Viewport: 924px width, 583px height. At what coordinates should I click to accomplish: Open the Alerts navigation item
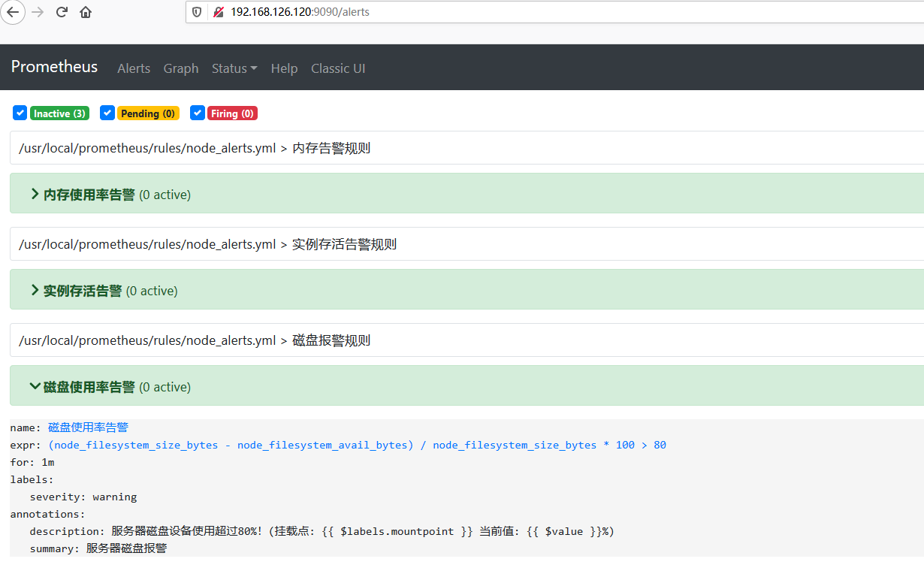coord(134,68)
